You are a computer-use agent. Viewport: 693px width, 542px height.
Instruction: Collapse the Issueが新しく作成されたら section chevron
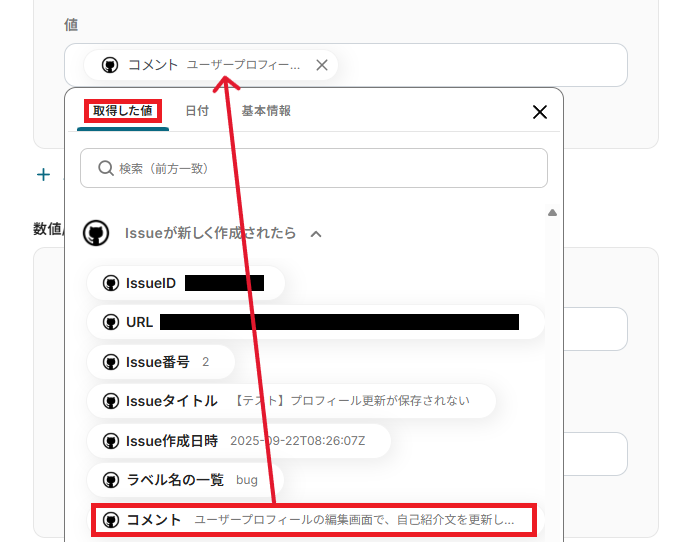click(x=316, y=234)
